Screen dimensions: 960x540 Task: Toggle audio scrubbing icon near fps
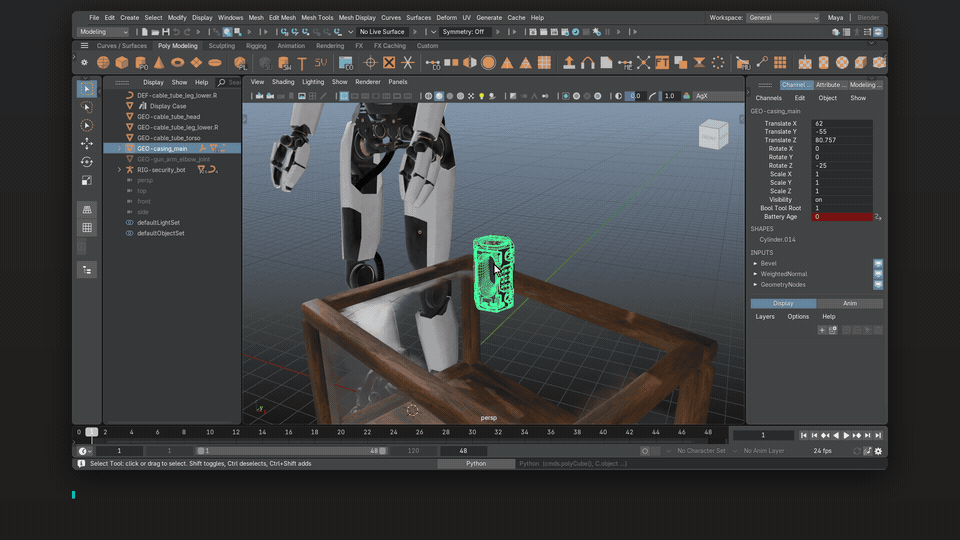868,451
